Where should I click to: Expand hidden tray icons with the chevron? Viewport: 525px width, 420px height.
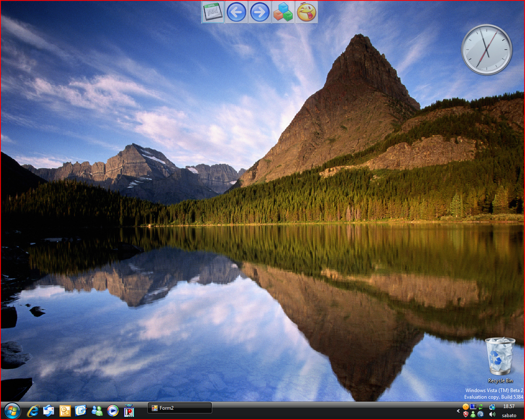[458, 411]
